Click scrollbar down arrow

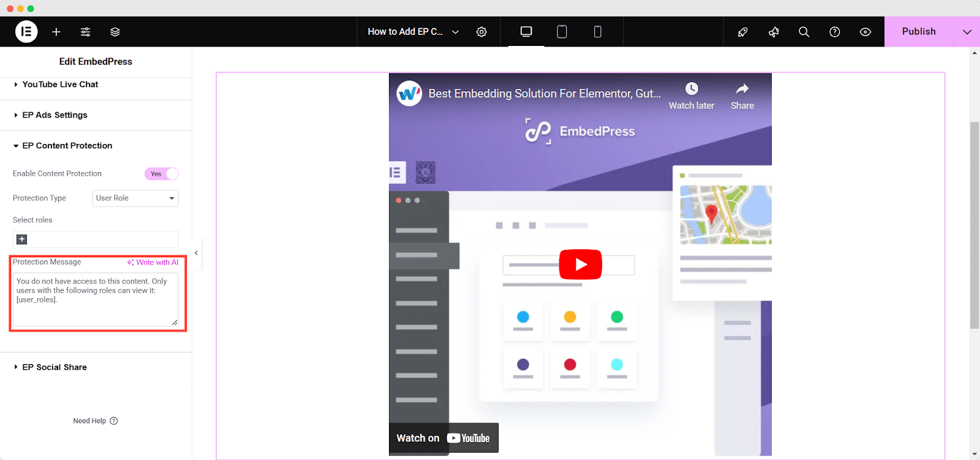[x=974, y=454]
